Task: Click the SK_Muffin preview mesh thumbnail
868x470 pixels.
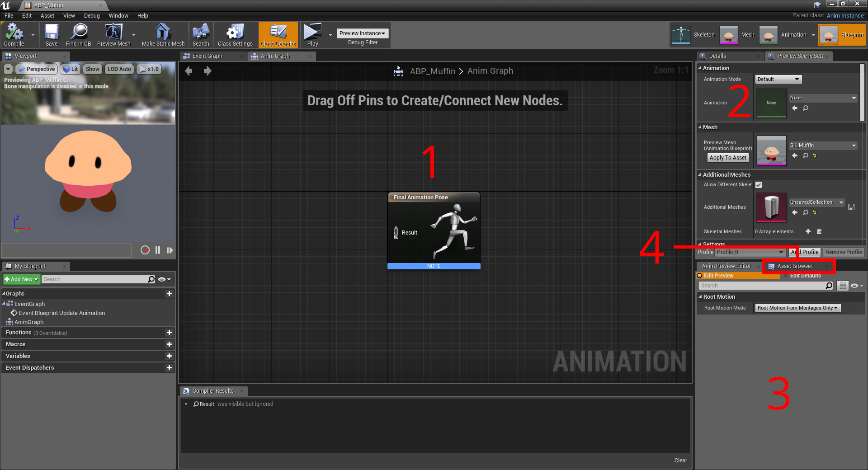Action: click(771, 150)
